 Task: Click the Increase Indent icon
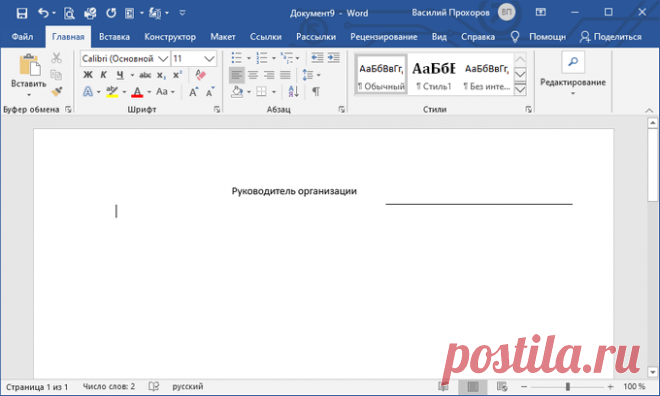334,58
